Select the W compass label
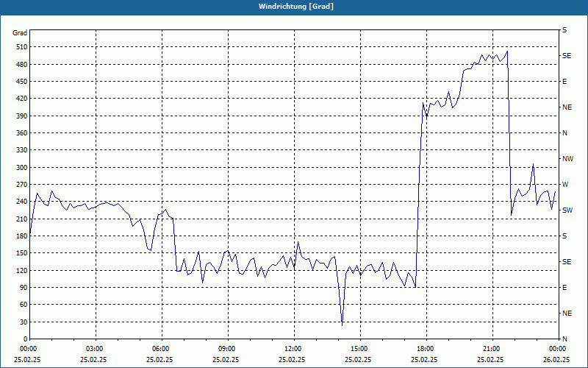 coord(565,185)
